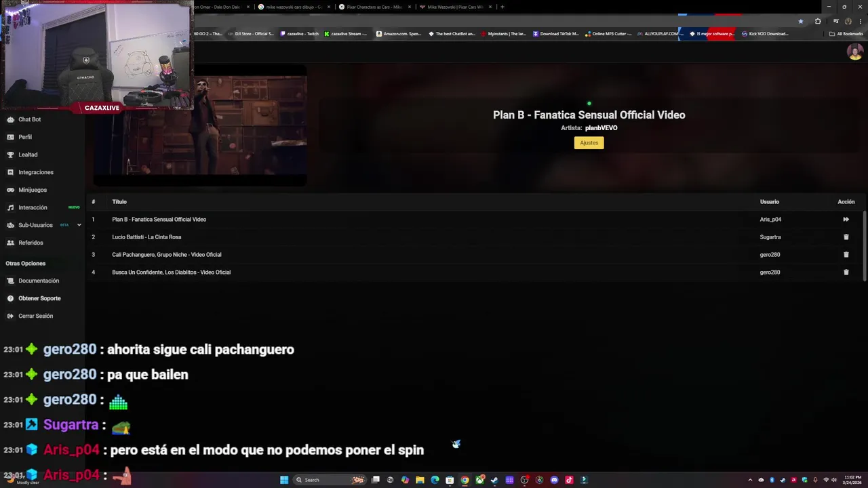Screen dimensions: 868x488
Task: Open Perfil in the sidebar
Action: pyautogui.click(x=25, y=137)
